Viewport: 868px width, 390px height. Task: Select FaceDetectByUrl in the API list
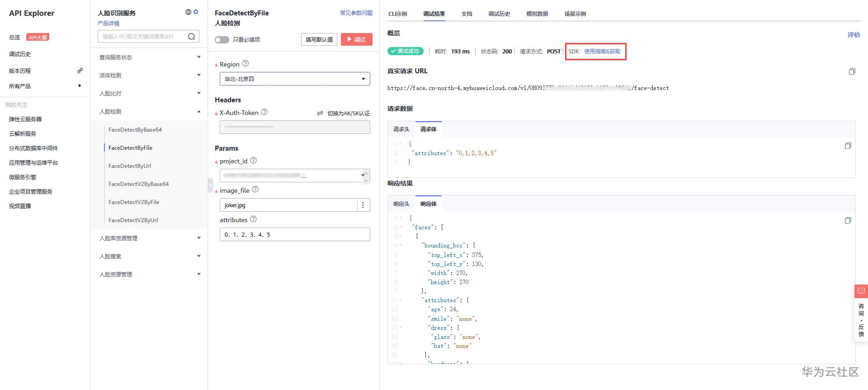[x=130, y=166]
